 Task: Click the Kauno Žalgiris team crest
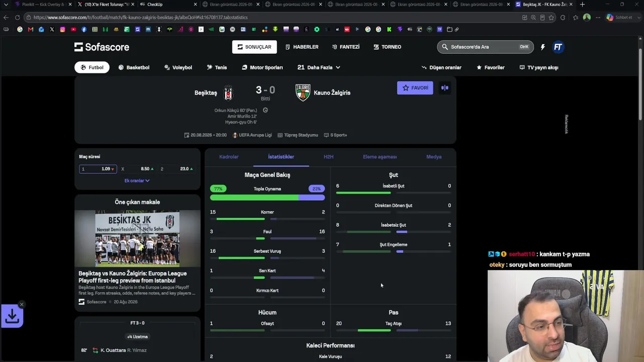click(x=303, y=93)
